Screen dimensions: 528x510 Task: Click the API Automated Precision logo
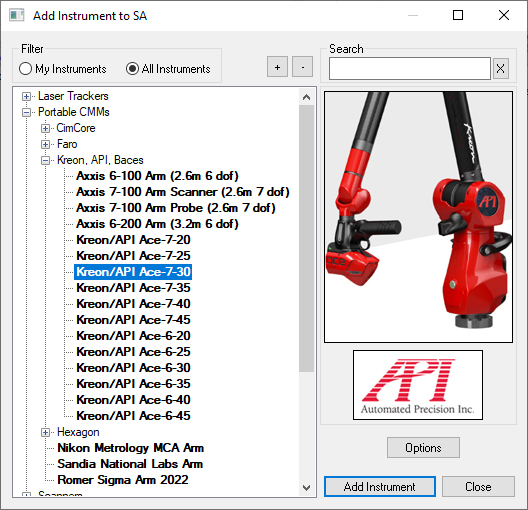418,385
